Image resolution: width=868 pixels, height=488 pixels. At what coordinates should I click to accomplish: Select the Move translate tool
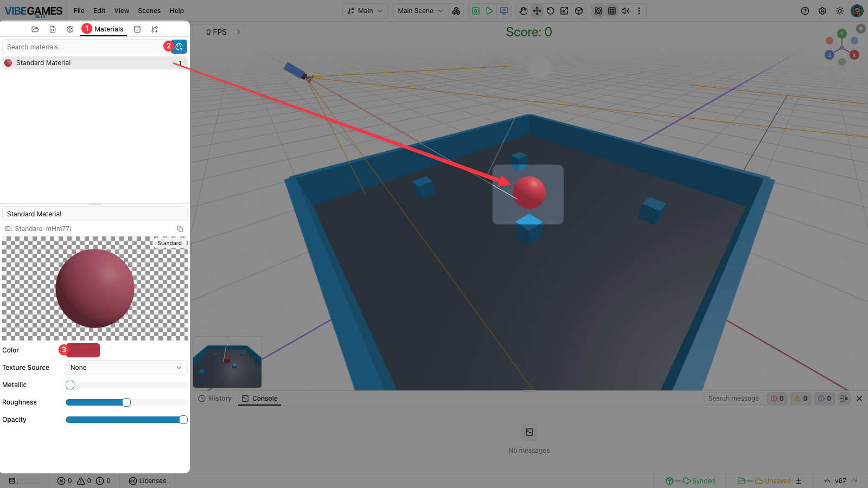(x=537, y=11)
